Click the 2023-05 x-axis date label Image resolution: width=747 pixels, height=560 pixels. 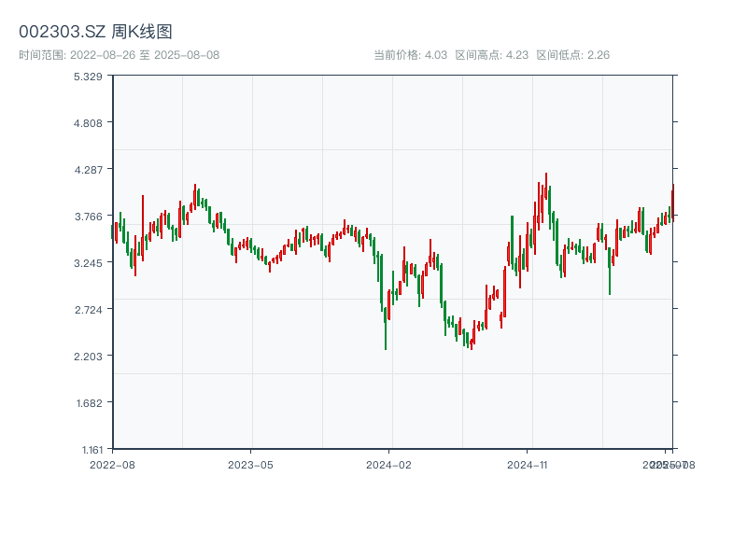[x=251, y=464]
